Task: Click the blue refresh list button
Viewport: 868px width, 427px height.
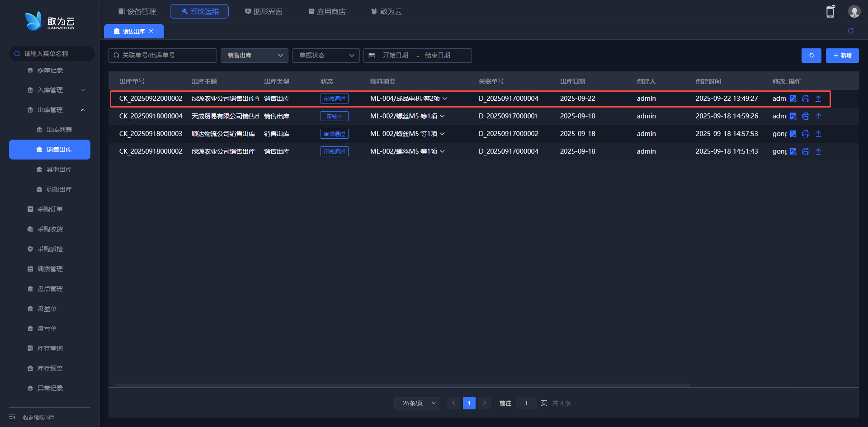Action: [x=811, y=56]
